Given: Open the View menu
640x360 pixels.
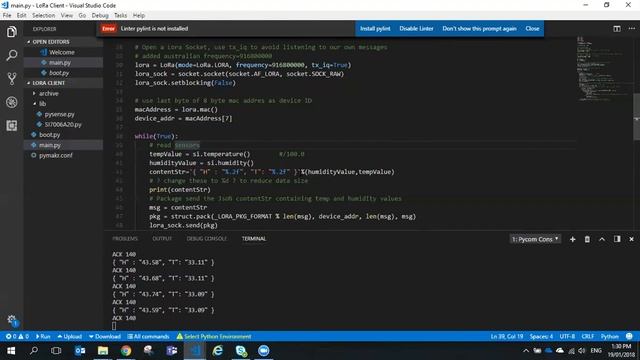Looking at the screenshot, I should [x=67, y=16].
